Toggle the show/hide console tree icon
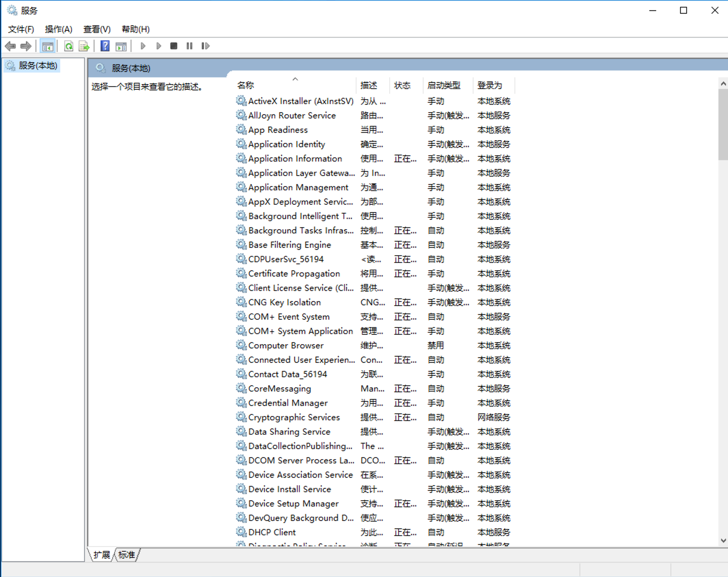The height and width of the screenshot is (577, 728). (48, 46)
